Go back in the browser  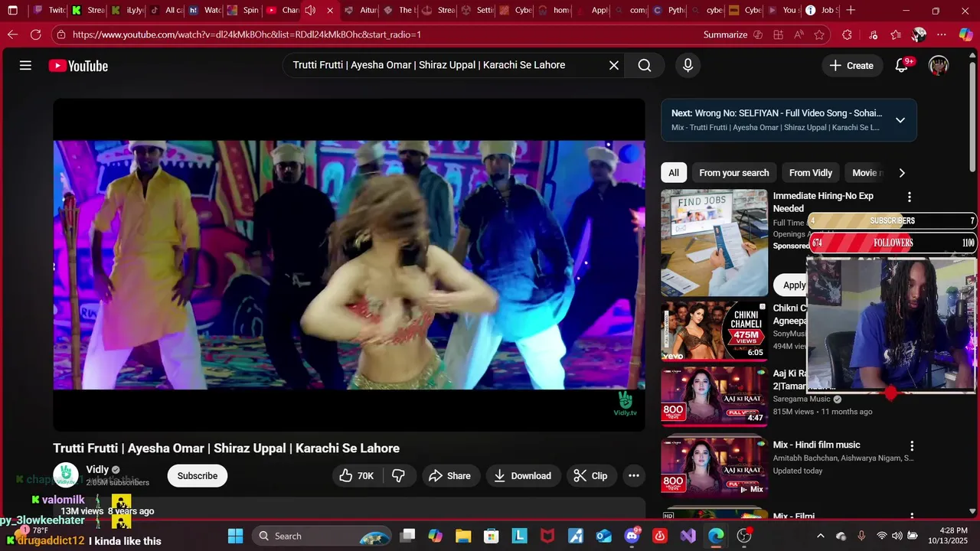point(12,34)
